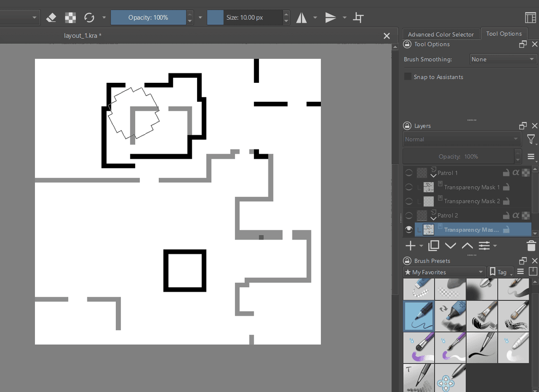Open dropdown arrow after reload preset icon
The image size is (539, 392).
point(104,17)
